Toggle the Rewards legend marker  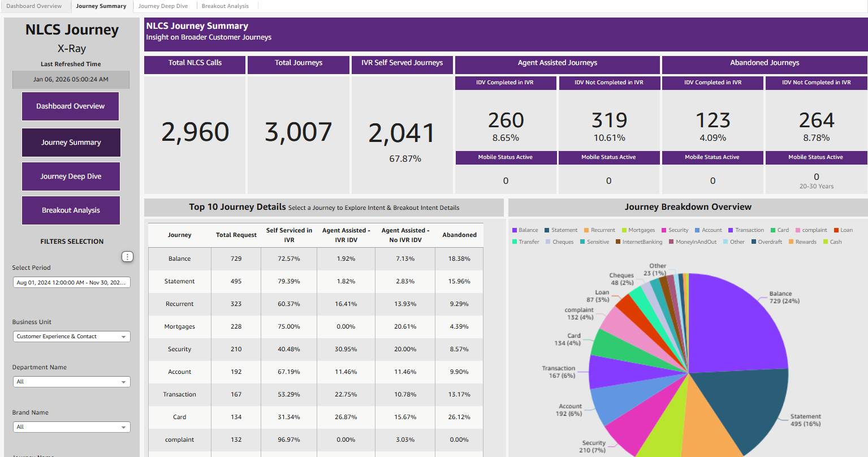click(792, 242)
